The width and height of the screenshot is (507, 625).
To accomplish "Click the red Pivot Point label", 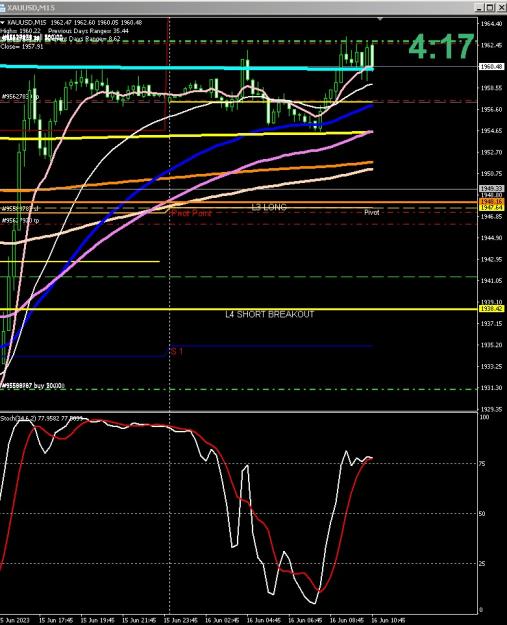I will coord(191,213).
